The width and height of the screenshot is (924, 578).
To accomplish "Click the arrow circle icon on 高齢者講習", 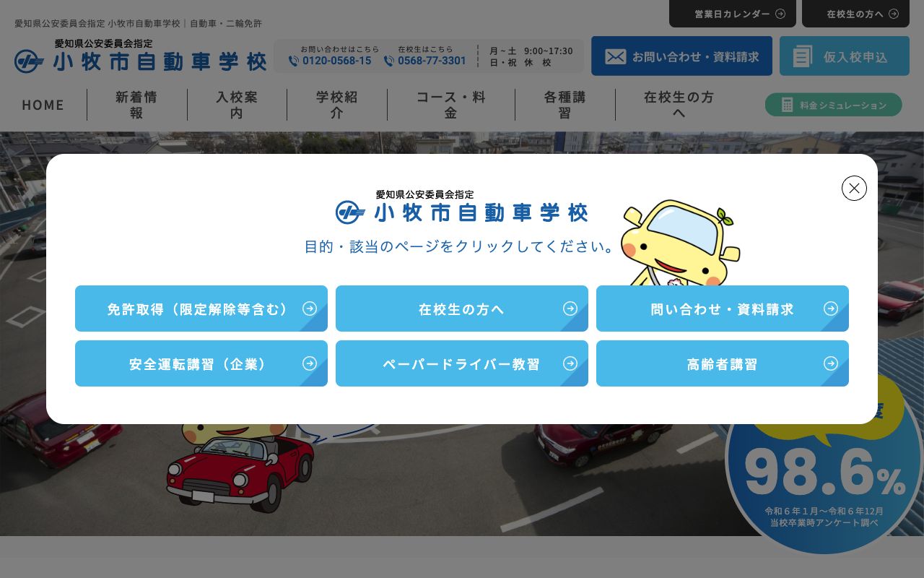I will pyautogui.click(x=831, y=363).
